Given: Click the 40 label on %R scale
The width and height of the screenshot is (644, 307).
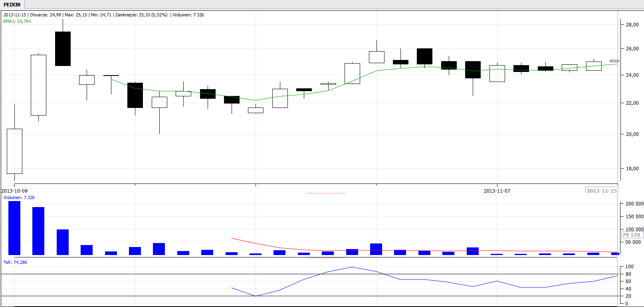Looking at the screenshot, I should click(x=628, y=289).
